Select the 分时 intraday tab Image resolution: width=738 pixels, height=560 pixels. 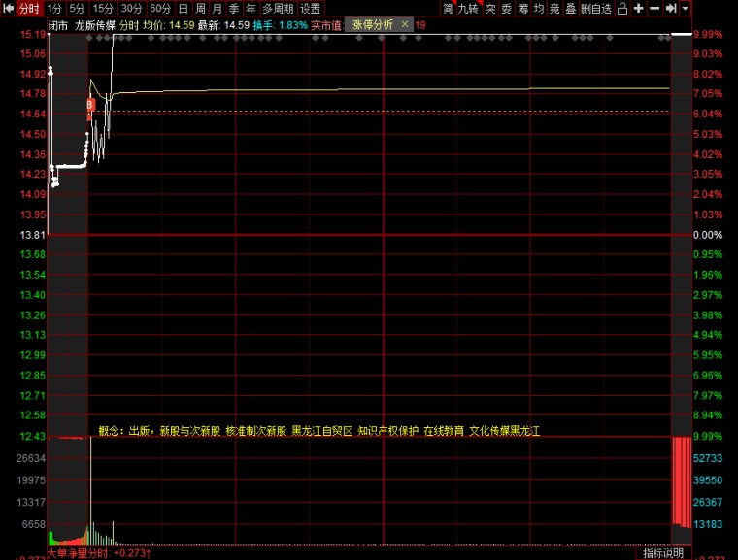click(x=29, y=8)
